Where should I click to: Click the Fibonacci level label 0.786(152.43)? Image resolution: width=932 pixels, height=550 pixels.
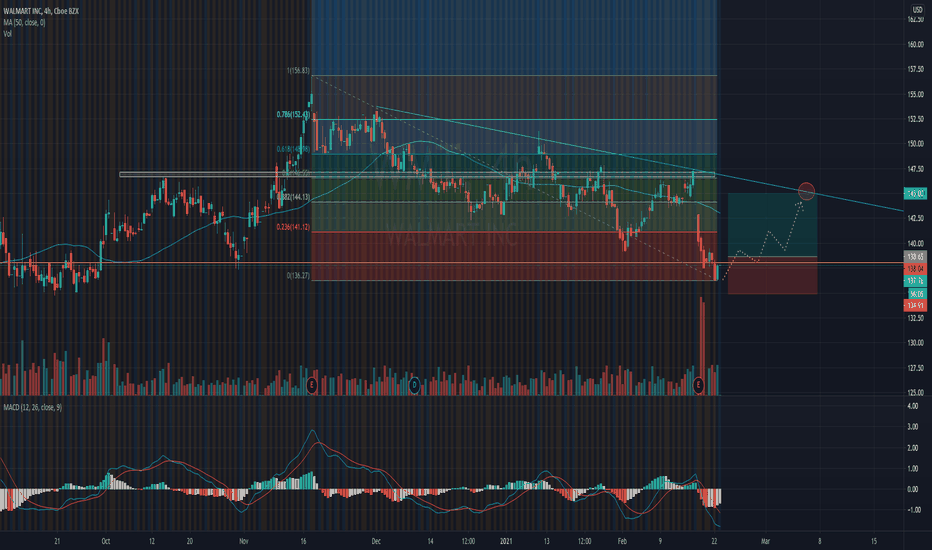[x=293, y=114]
